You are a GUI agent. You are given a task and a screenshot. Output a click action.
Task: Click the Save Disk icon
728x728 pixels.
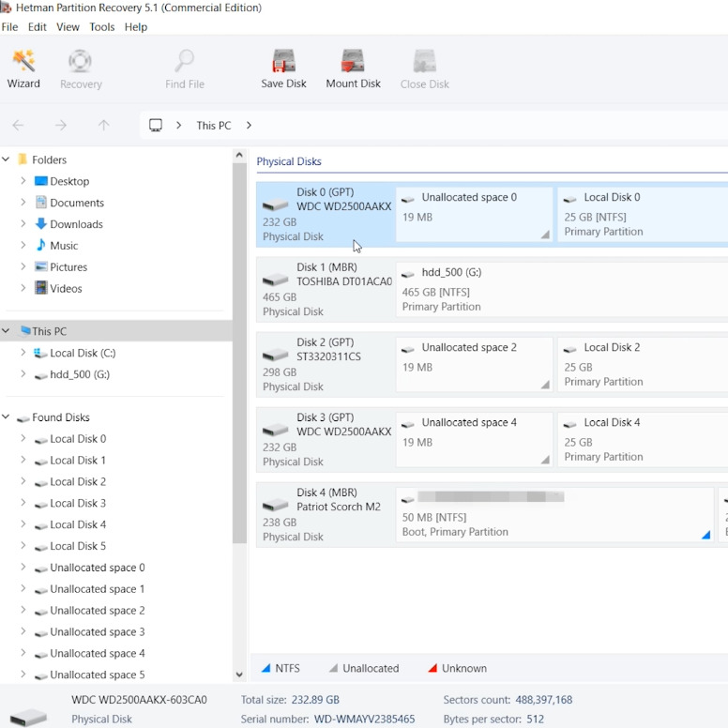click(x=283, y=61)
